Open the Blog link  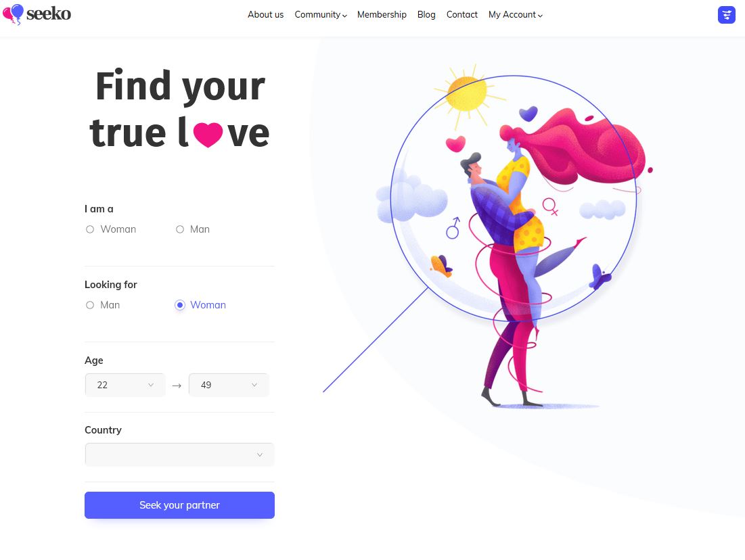point(426,15)
